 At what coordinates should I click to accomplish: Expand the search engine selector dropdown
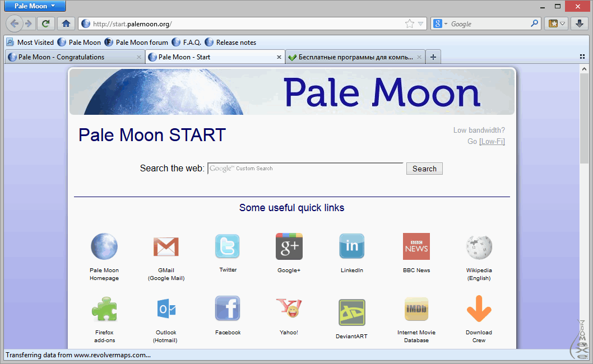click(440, 24)
